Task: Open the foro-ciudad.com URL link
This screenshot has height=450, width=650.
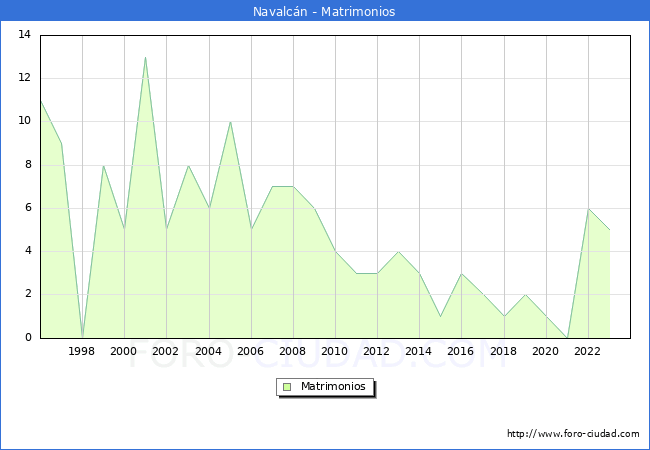Action: (x=573, y=434)
